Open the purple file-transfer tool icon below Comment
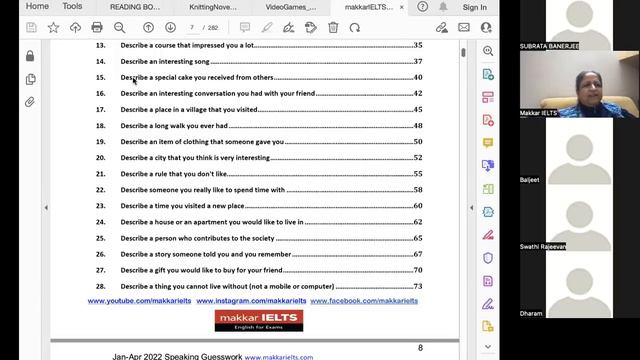The width and height of the screenshot is (640, 360). coord(488,166)
